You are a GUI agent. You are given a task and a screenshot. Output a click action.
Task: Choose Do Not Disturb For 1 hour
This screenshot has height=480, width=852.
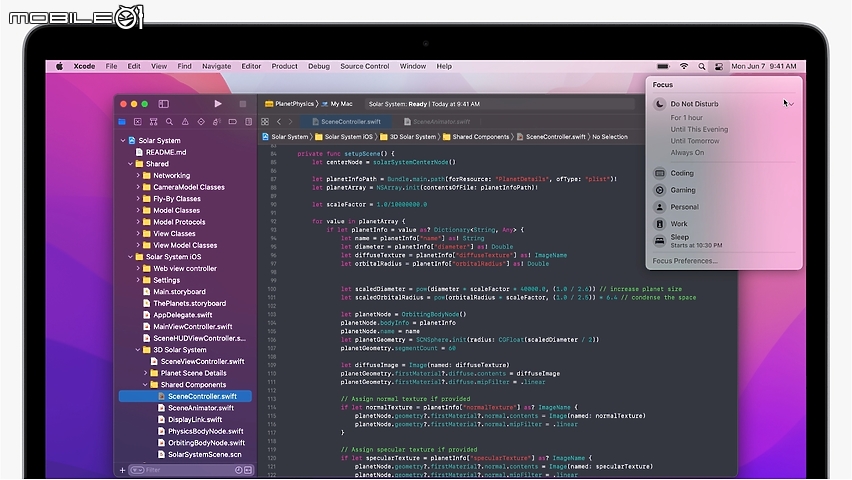[x=686, y=117]
